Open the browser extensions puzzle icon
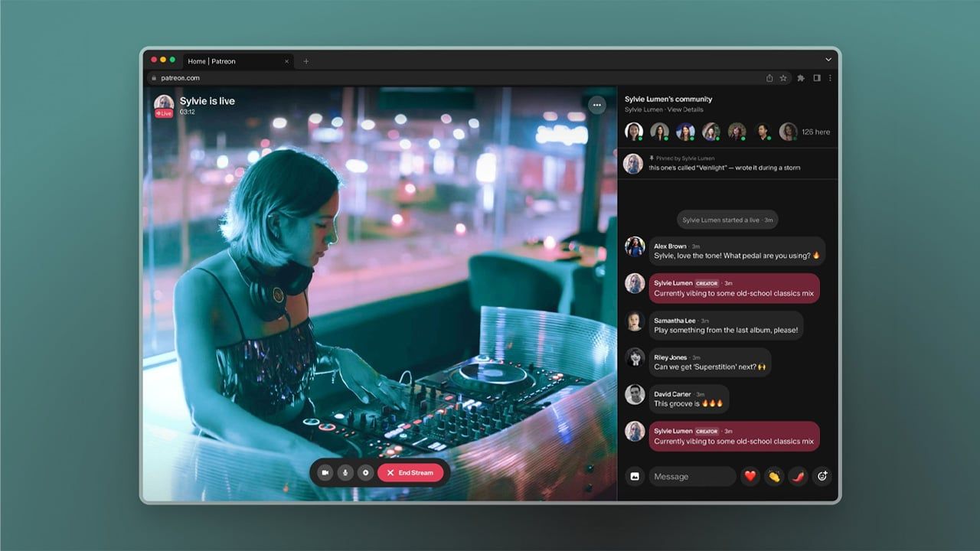Image resolution: width=980 pixels, height=551 pixels. (801, 78)
